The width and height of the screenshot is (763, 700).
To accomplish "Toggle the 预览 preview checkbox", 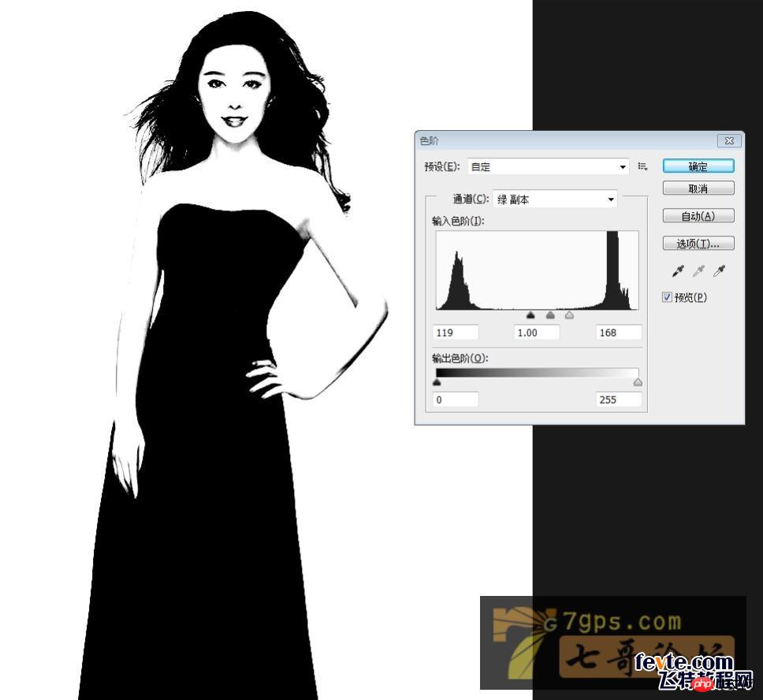I will pos(667,297).
